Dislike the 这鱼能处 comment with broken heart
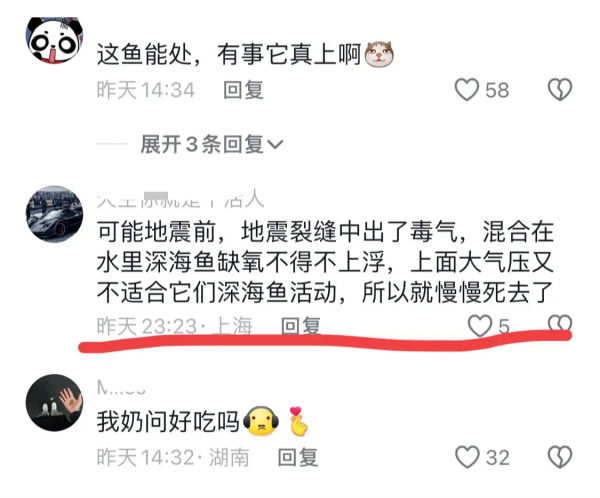The image size is (600, 498). pyautogui.click(x=560, y=90)
